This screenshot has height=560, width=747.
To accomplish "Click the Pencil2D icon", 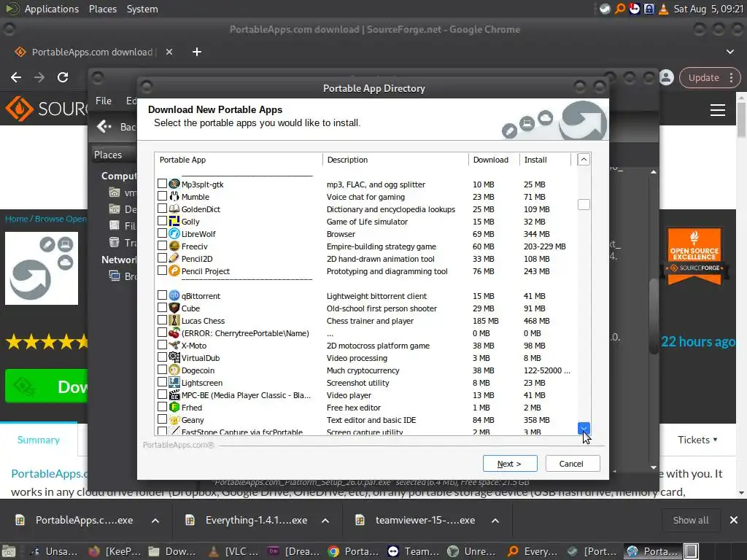I will [174, 258].
